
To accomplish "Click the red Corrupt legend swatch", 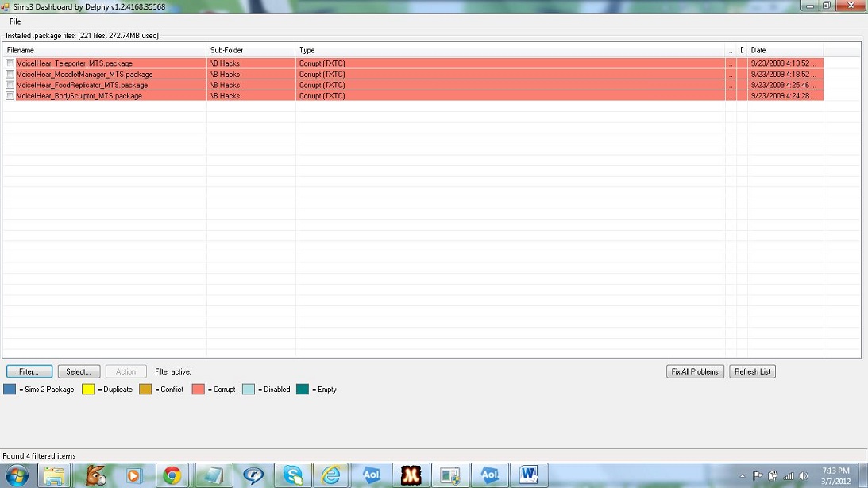I will [x=200, y=390].
